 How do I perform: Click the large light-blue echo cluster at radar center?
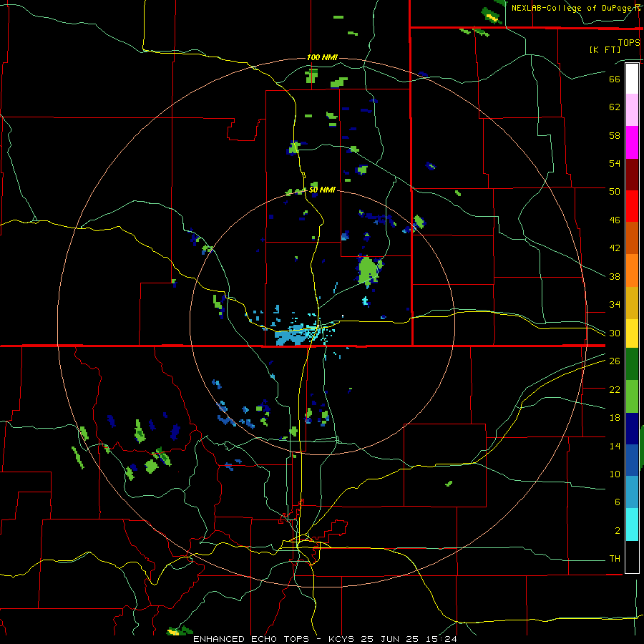[x=293, y=335]
